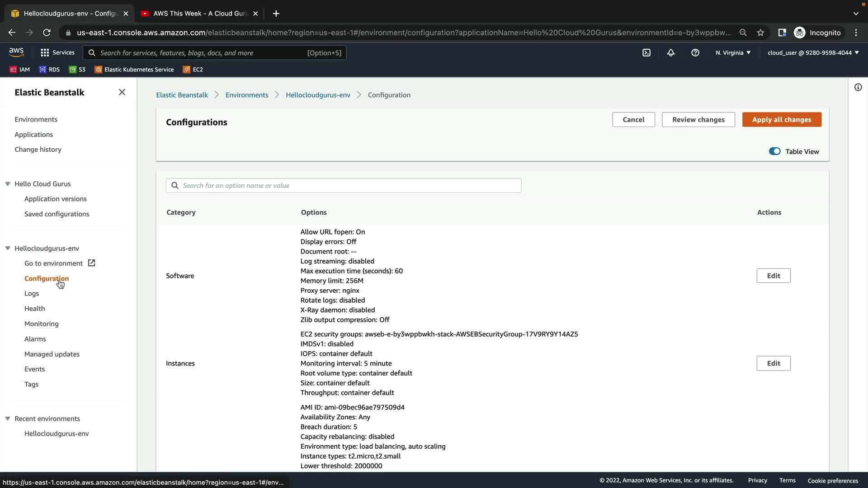This screenshot has width=868, height=488.
Task: Collapse Hellocloudgurus-env sidebar tree
Action: (x=8, y=249)
